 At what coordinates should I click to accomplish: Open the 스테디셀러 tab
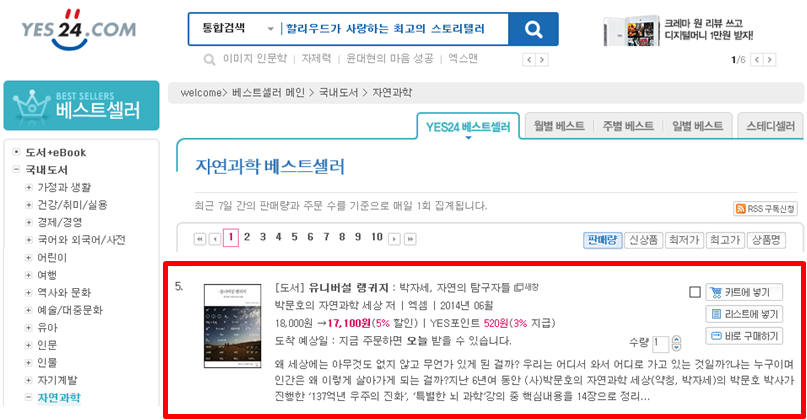pos(770,126)
